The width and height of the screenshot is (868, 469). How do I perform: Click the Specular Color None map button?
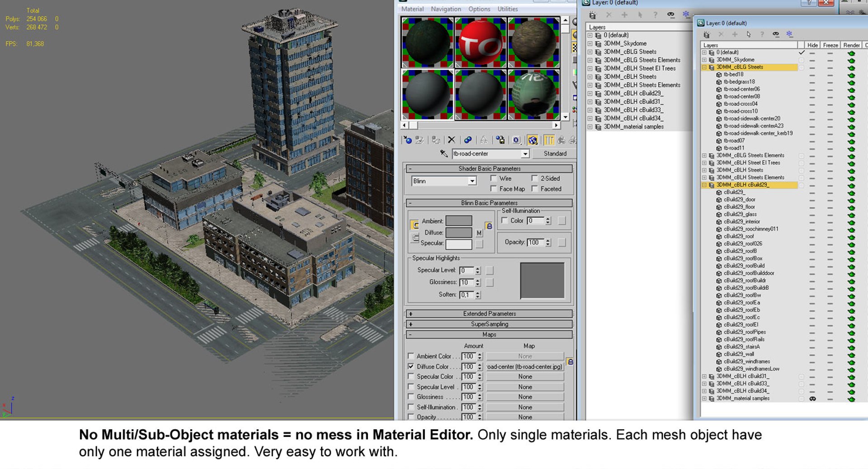[x=525, y=377]
